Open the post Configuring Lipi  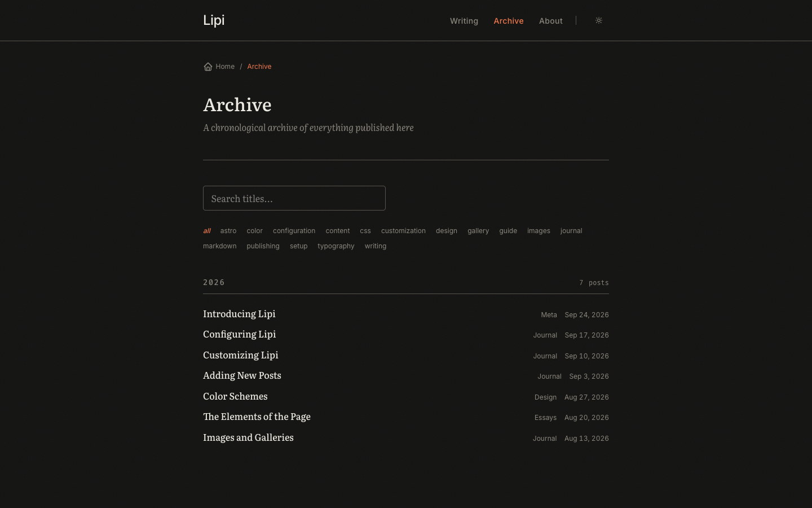pos(240,334)
